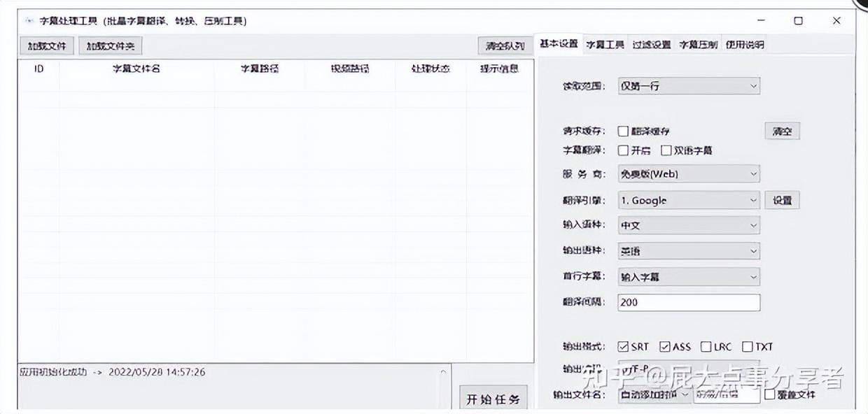Click the 加载文件夹 button
The width and height of the screenshot is (868, 414).
pyautogui.click(x=111, y=46)
